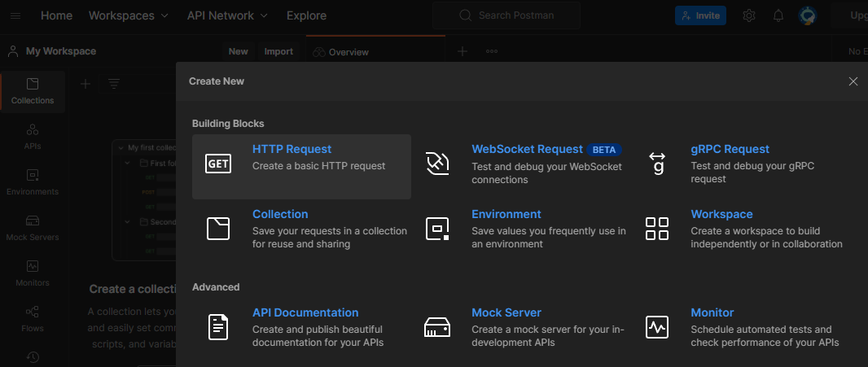This screenshot has width=868, height=367.
Task: Select Mock Servers in the sidebar
Action: 33,228
